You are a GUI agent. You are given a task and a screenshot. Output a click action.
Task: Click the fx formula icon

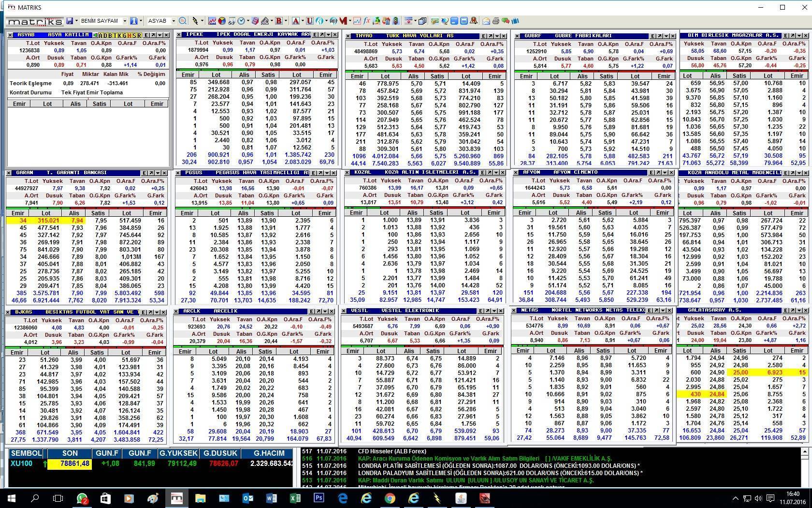[367, 21]
